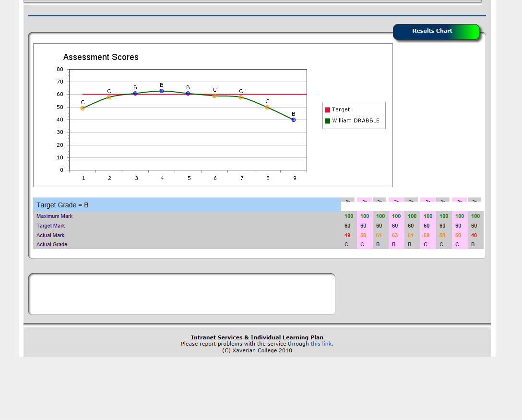The height and width of the screenshot is (420, 522).
Task: Click the red Target legend swatch
Action: pyautogui.click(x=327, y=109)
